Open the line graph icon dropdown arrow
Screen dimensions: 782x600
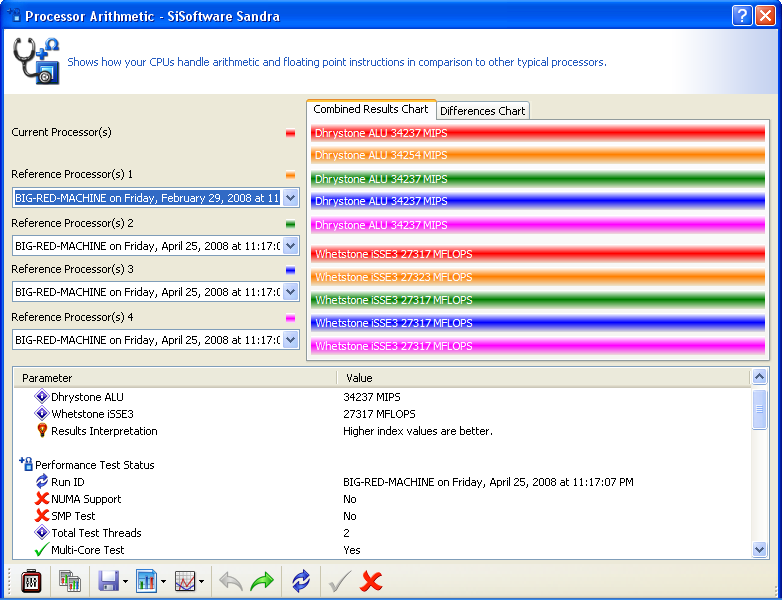pyautogui.click(x=201, y=582)
